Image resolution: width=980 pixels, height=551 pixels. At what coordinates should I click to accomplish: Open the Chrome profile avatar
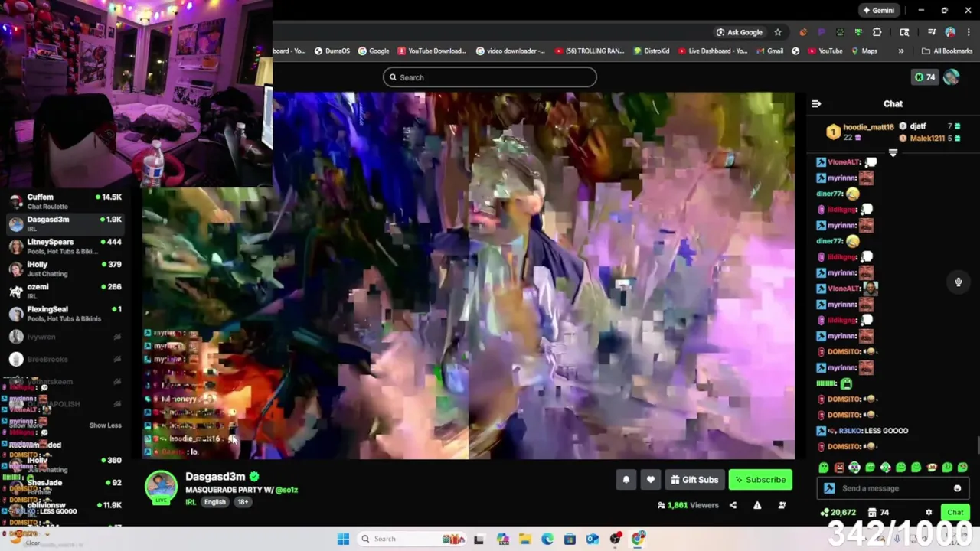pos(950,32)
